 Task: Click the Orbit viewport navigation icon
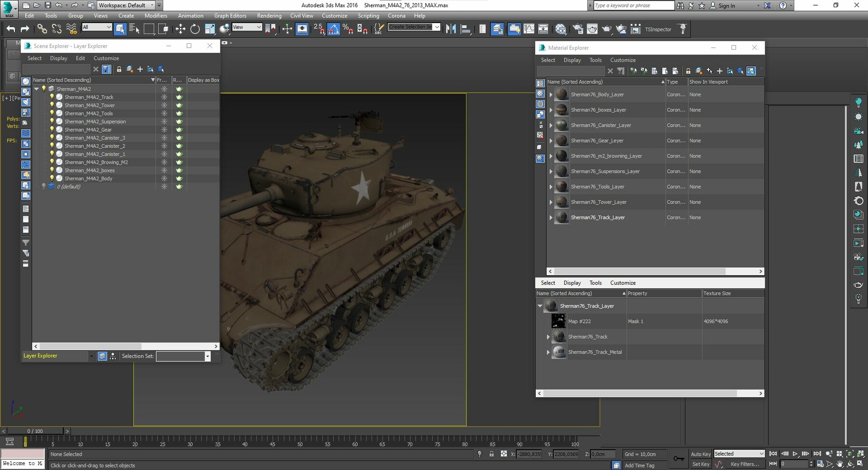coord(850,464)
